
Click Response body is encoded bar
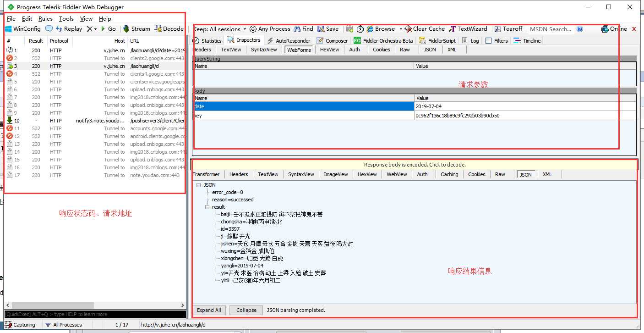click(x=415, y=165)
